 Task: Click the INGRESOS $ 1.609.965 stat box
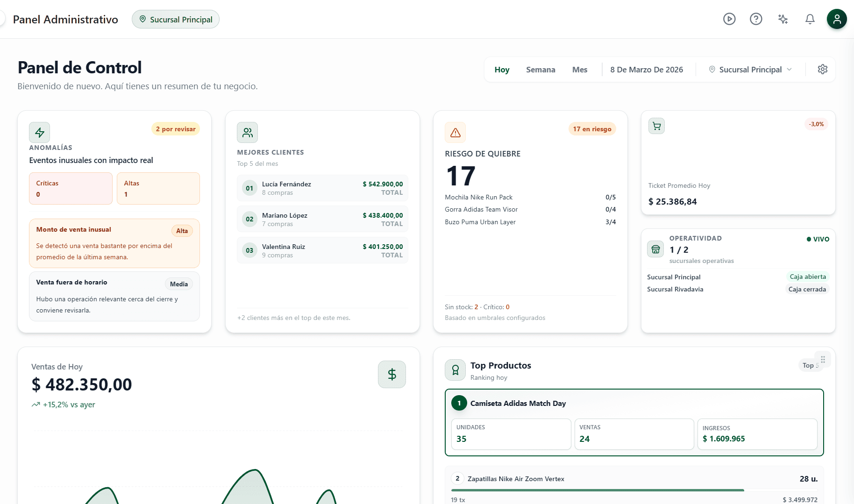[757, 434]
